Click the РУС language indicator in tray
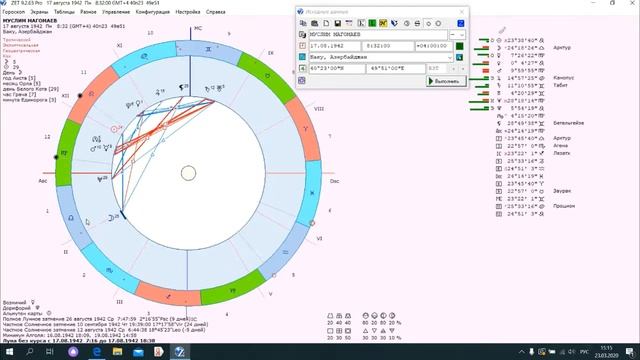640x360 pixels. tap(584, 352)
